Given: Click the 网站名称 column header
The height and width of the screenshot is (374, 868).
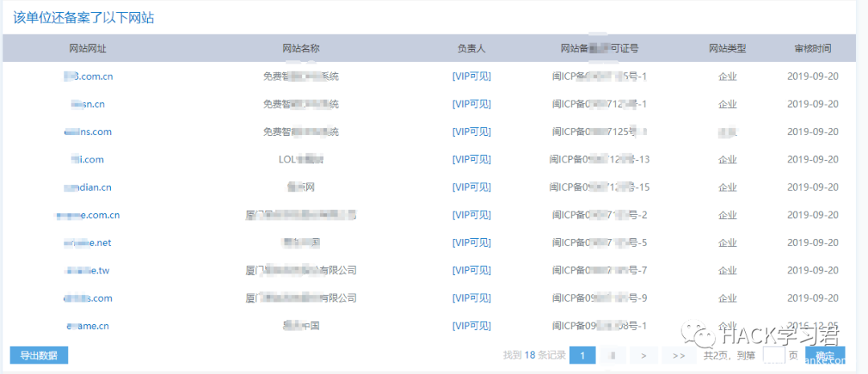Looking at the screenshot, I should pos(301,48).
